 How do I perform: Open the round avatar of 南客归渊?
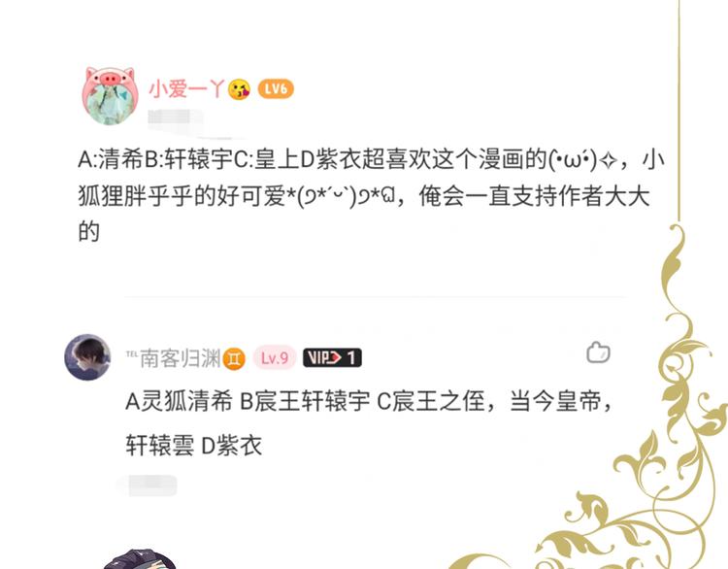click(87, 356)
